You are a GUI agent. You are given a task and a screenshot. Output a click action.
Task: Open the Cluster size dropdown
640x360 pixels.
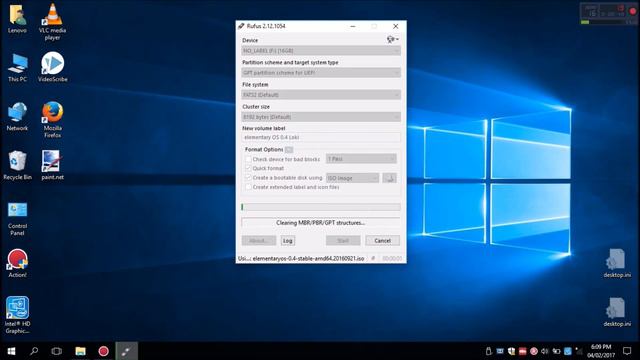(x=321, y=117)
